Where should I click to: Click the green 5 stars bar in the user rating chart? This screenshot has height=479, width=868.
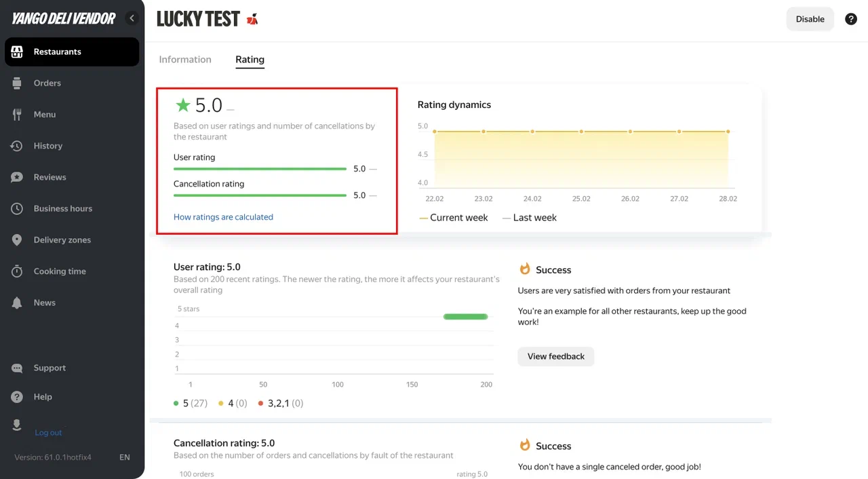[x=465, y=316]
